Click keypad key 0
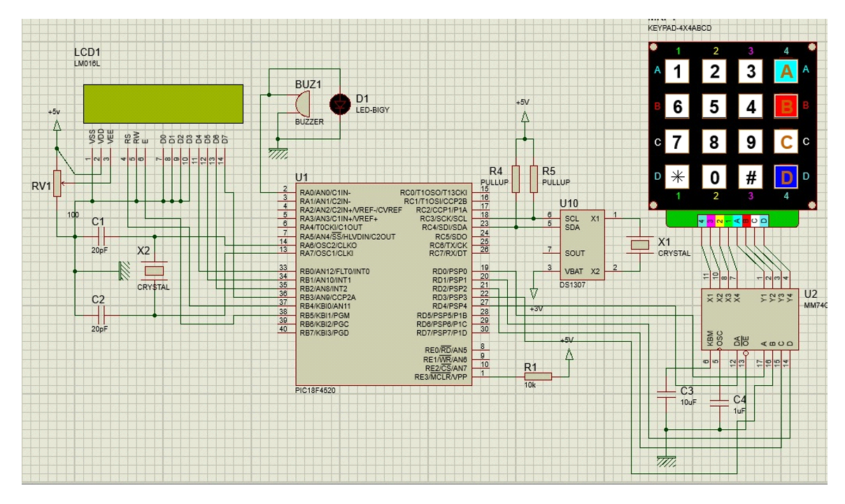The width and height of the screenshot is (845, 504). [714, 177]
